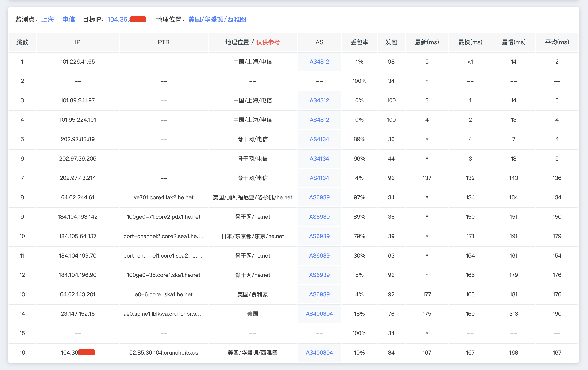Viewport: 588px width, 370px height.
Task: Select the IP cell 23.147.152.15
Action: pos(78,314)
